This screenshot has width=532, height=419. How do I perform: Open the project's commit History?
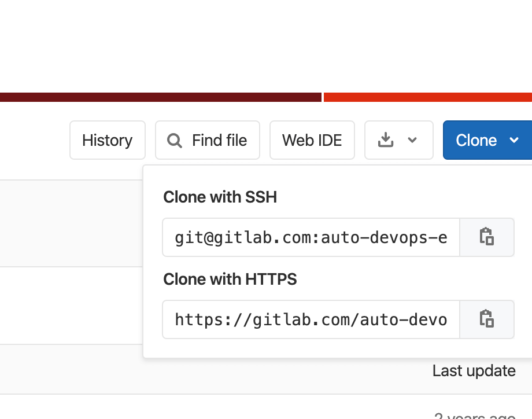107,140
